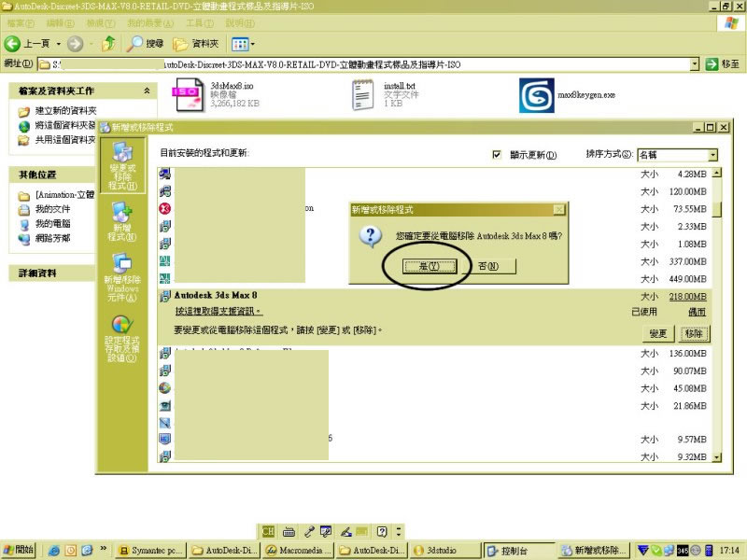
Task: Click 建立新的資料夾 task link
Action: click(65, 111)
